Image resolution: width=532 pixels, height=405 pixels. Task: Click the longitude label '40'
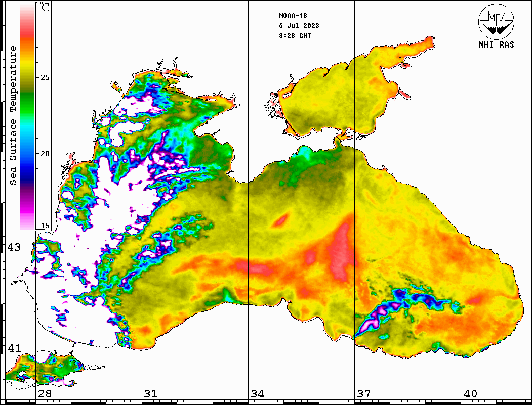(470, 394)
